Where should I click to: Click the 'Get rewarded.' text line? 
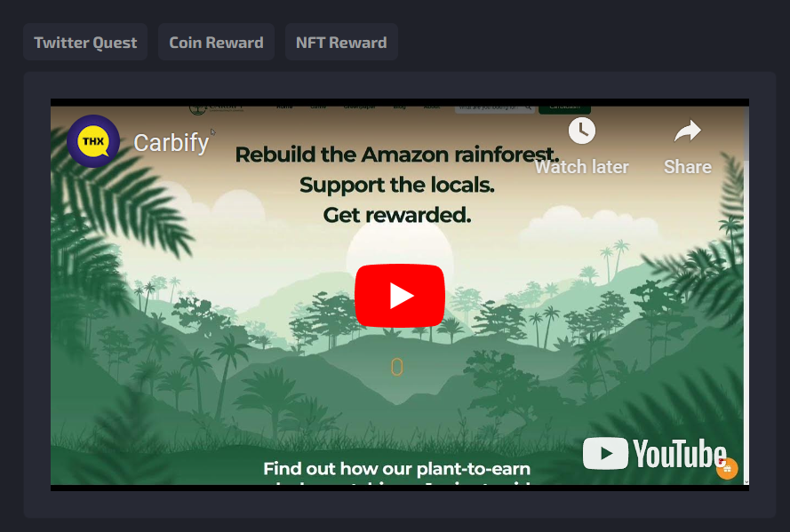click(397, 215)
